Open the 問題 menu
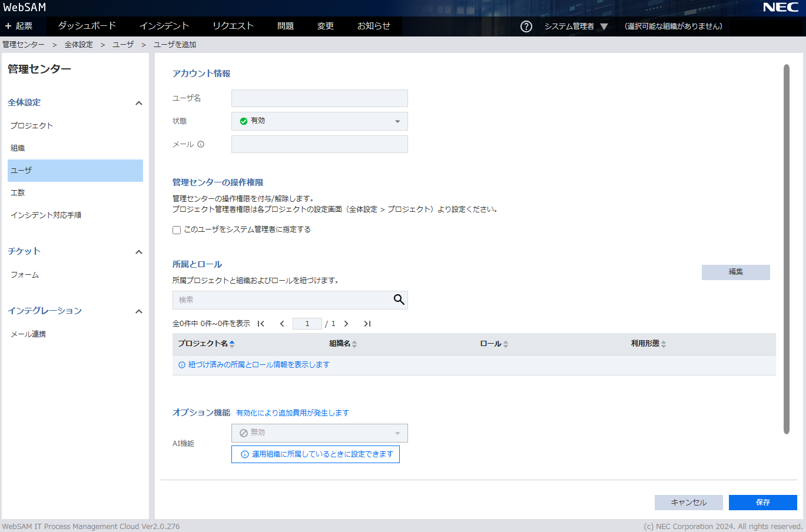The image size is (806, 532). (x=286, y=26)
